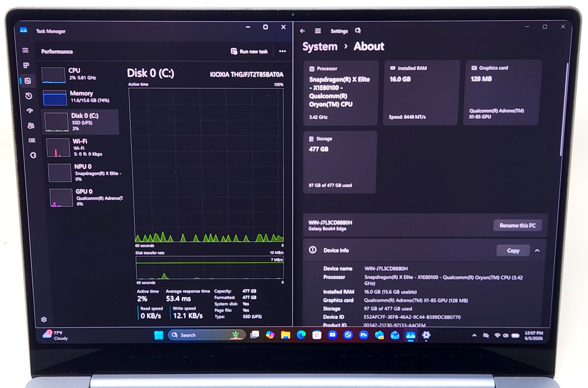Expand the Task Manager hamburger navigation menu
The height and width of the screenshot is (388, 588).
point(25,50)
